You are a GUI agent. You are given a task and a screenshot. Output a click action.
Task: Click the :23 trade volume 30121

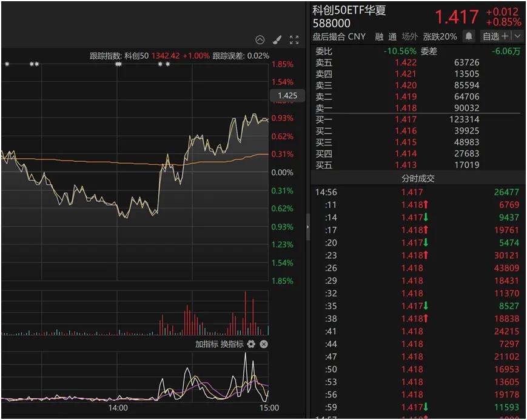click(x=506, y=255)
